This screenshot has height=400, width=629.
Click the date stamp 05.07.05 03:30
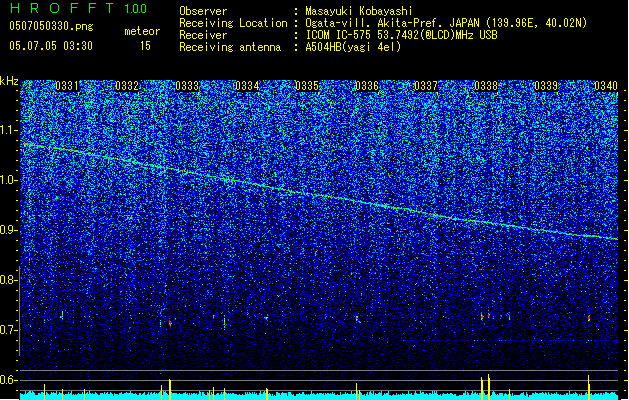pyautogui.click(x=51, y=46)
